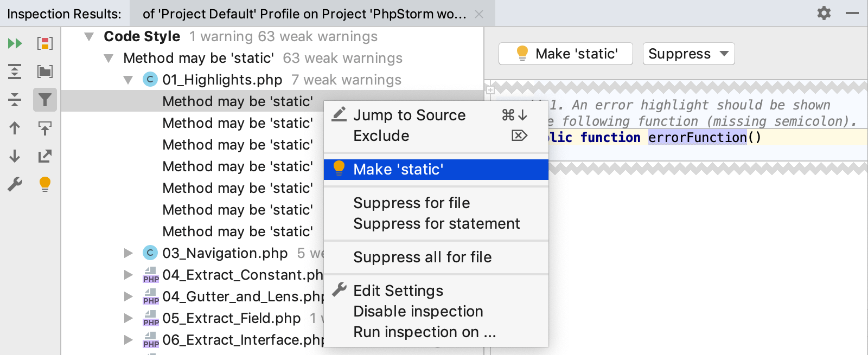Toggle Group by Directory icon

click(45, 72)
